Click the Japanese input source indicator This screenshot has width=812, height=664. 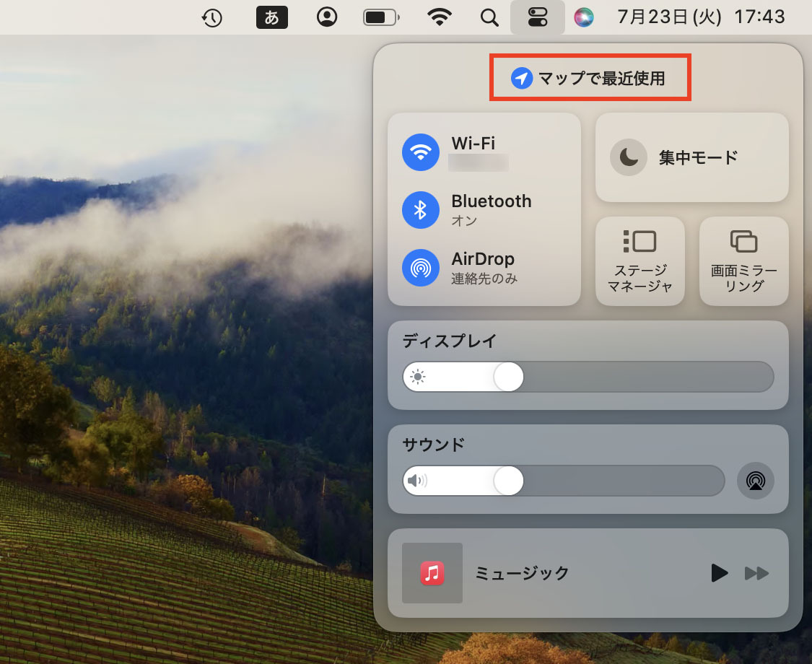(x=272, y=17)
